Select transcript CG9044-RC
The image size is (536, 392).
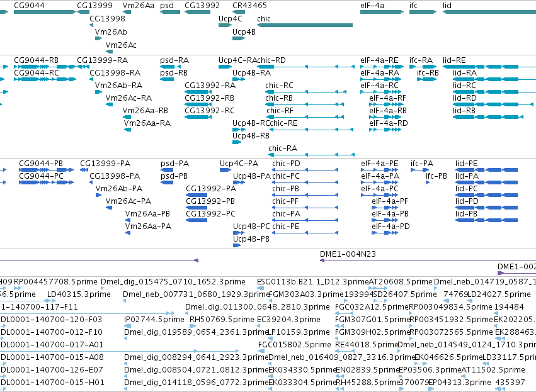(x=37, y=73)
